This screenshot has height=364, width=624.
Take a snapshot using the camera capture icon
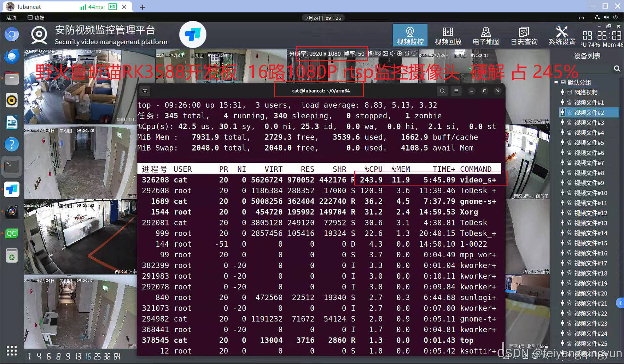(385, 53)
